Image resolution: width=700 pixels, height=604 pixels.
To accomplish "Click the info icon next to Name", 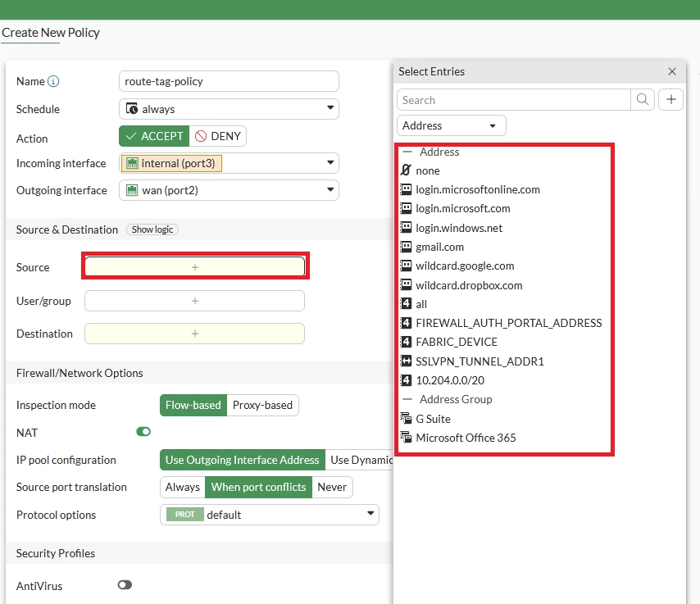I will tap(53, 81).
